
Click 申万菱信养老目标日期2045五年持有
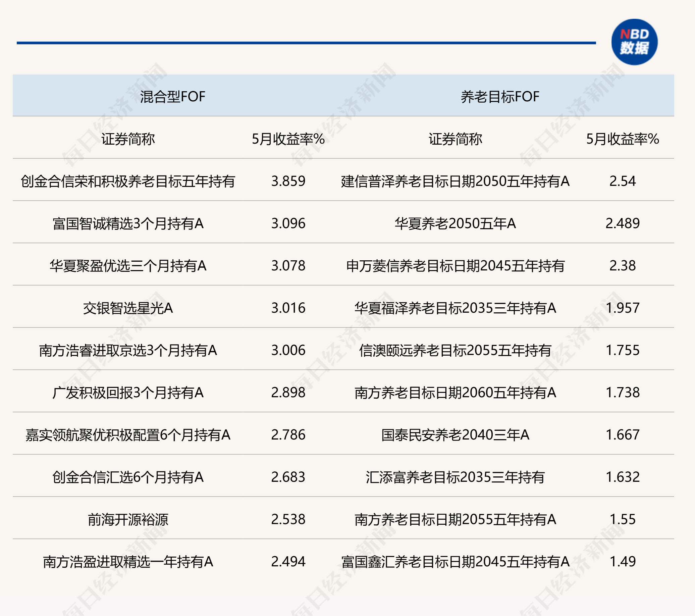click(x=455, y=266)
